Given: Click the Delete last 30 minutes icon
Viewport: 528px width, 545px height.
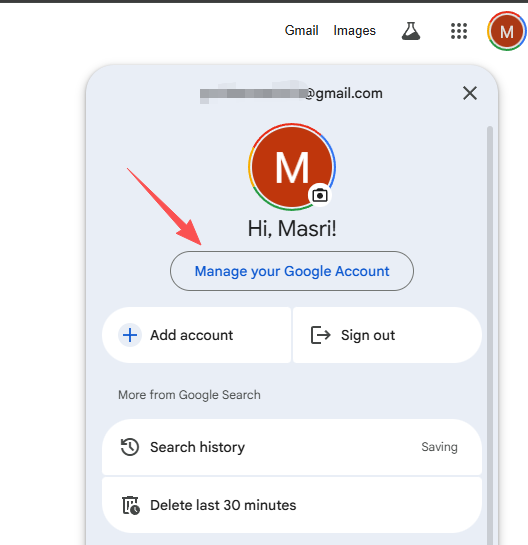Looking at the screenshot, I should click(x=131, y=505).
